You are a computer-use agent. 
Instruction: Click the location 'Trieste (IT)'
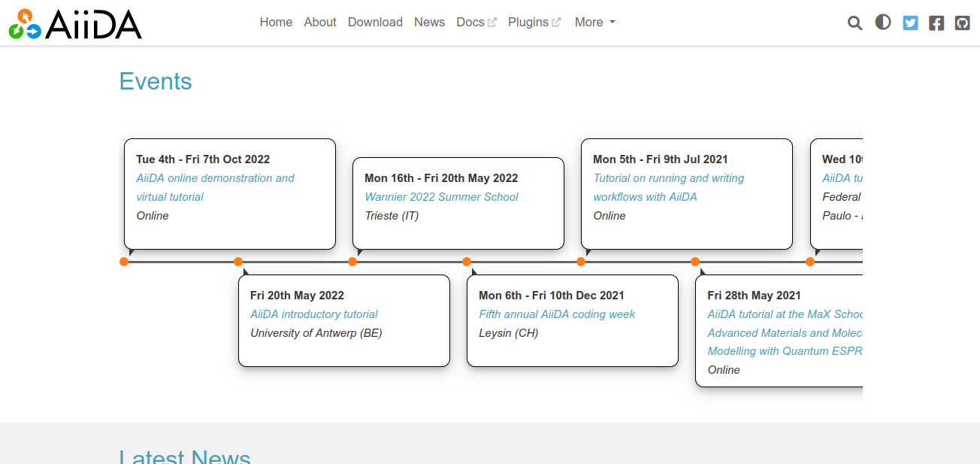[x=392, y=216]
